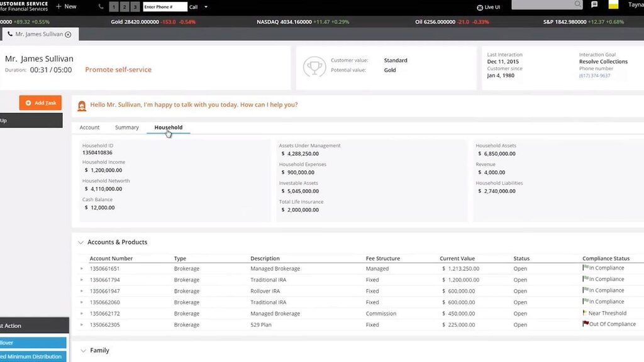This screenshot has width=644, height=362.
Task: Click the Near Threshold compliance flag for account 1350662172
Action: click(x=585, y=313)
